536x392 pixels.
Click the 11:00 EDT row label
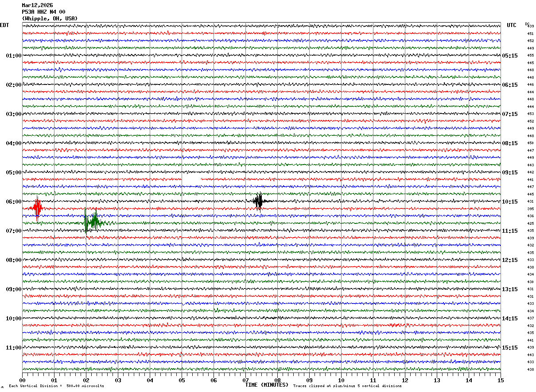(x=13, y=348)
